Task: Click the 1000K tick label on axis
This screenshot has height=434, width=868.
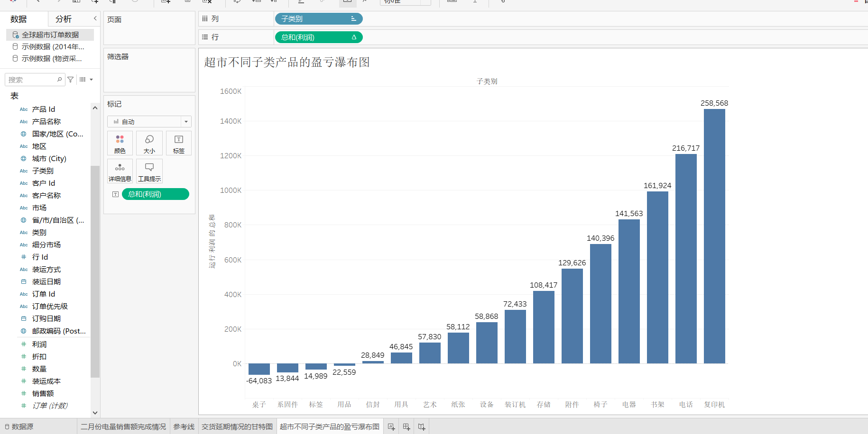Action: point(231,190)
